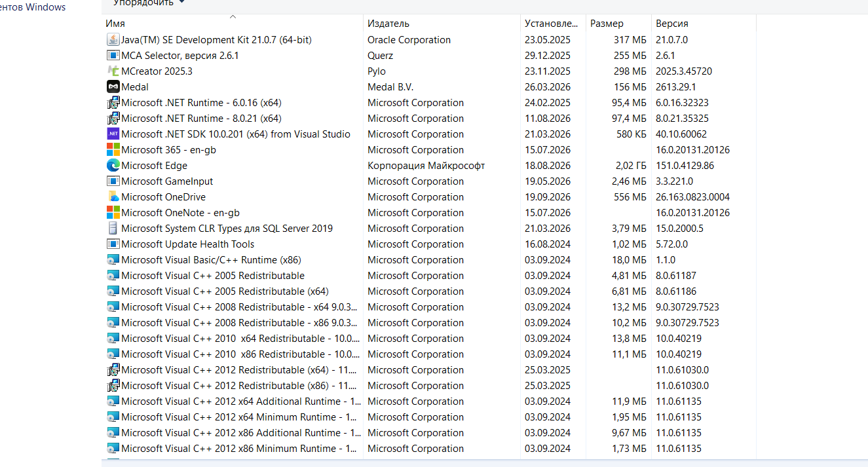Click the Oracle Corporation publisher cell

409,40
